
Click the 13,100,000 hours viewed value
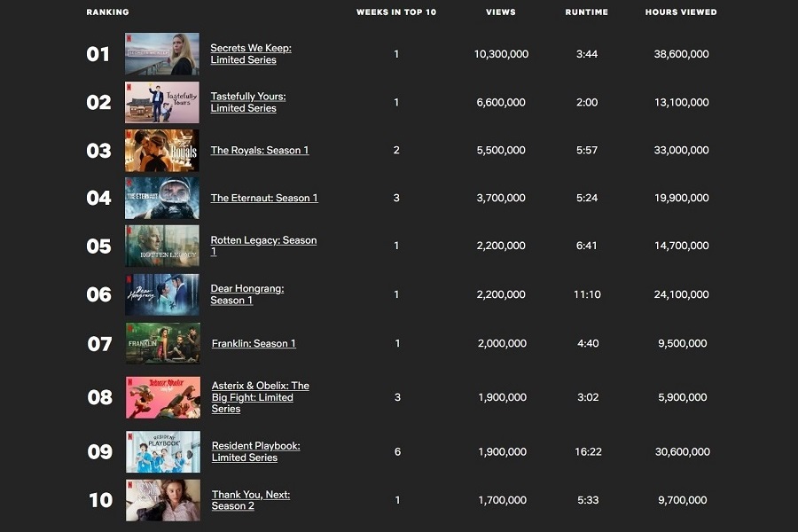coord(682,102)
